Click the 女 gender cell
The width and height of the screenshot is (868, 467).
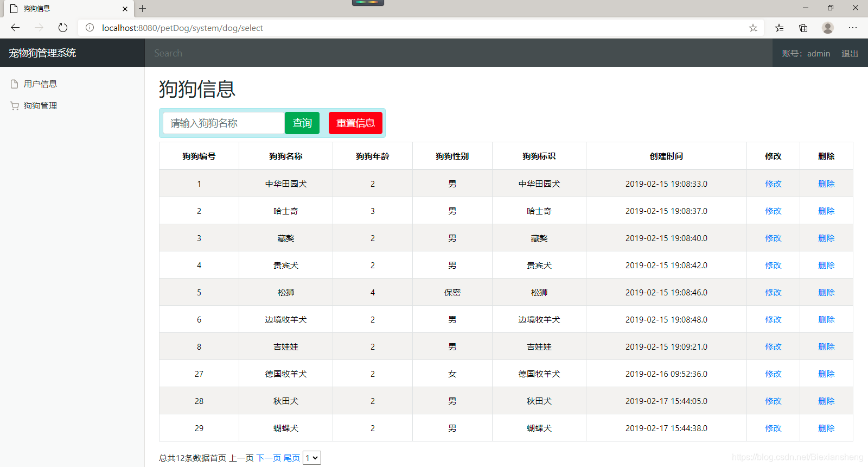[x=452, y=374]
